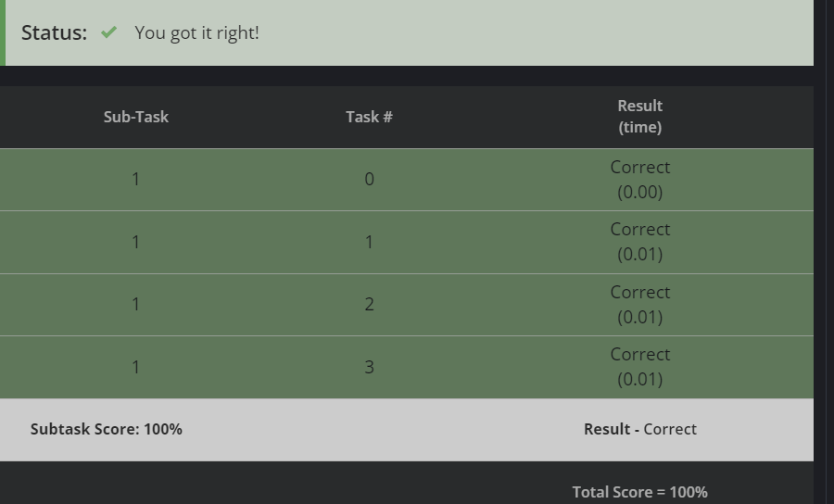Select the Correct (0.00) result cell

639,180
